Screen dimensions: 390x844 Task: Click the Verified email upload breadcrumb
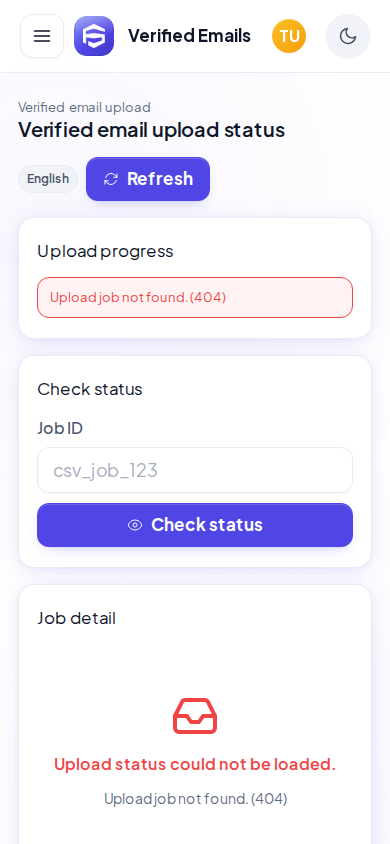click(x=84, y=107)
